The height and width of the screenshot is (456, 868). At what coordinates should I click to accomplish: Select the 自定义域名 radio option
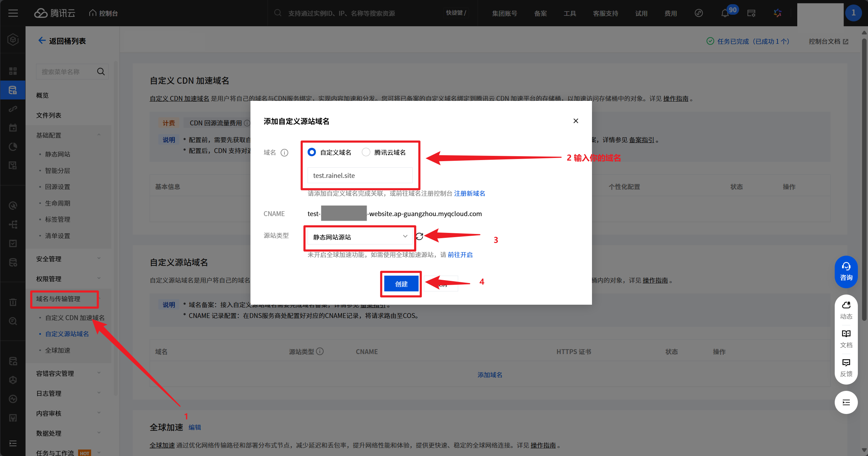(311, 152)
